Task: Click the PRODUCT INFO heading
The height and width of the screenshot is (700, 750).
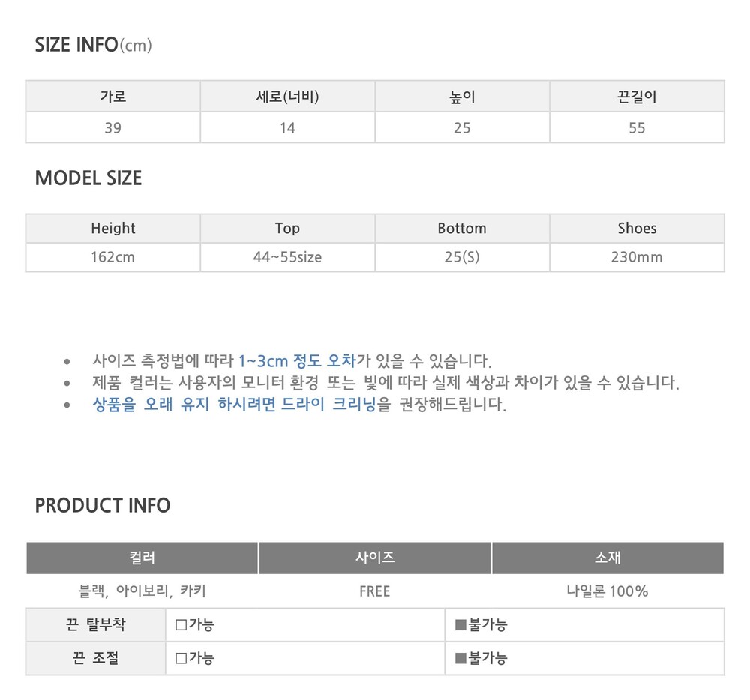Action: [x=103, y=505]
